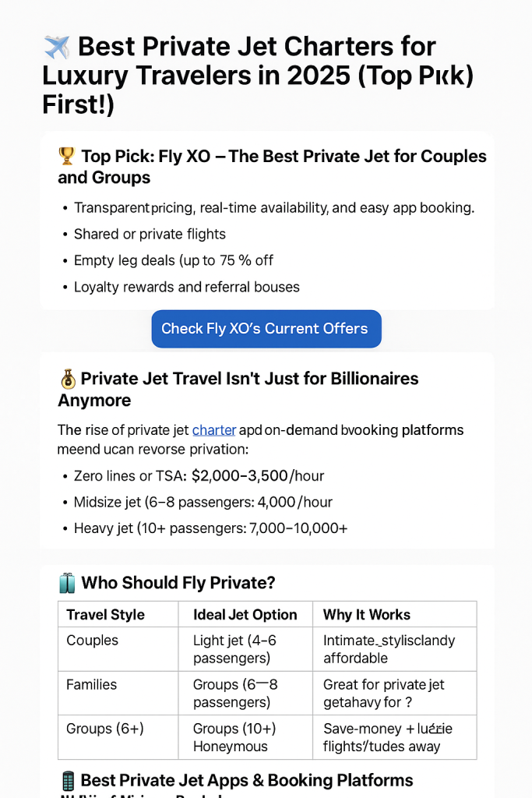Screen dimensions: 532x798
Task: Open the charter hyperlink
Action: click(x=213, y=430)
